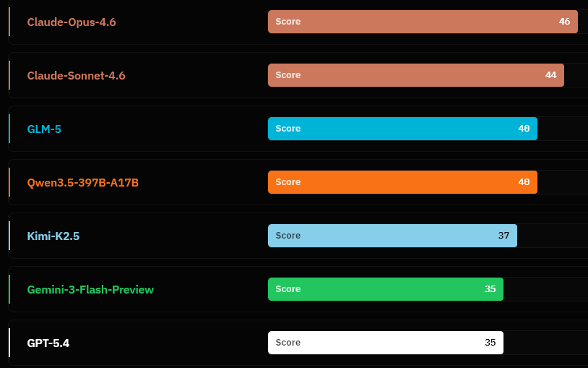
Task: Click score value 35 in Gemini-3-Flash-Preview row
Action: click(490, 289)
